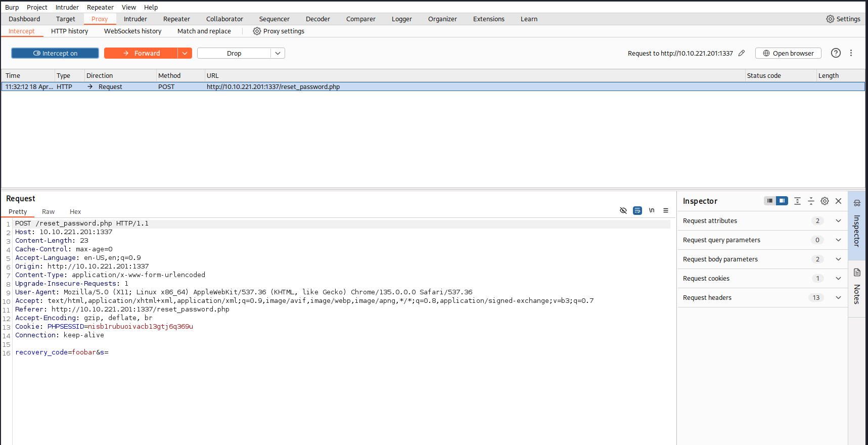Edit the request target pencil icon
The width and height of the screenshot is (868, 445).
click(x=742, y=53)
